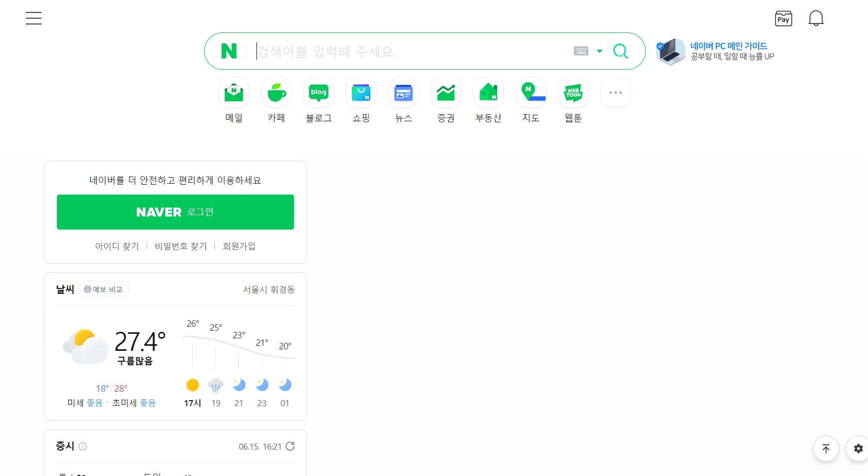Open the 웹툰 shortcut icon
The image size is (868, 476).
click(573, 92)
